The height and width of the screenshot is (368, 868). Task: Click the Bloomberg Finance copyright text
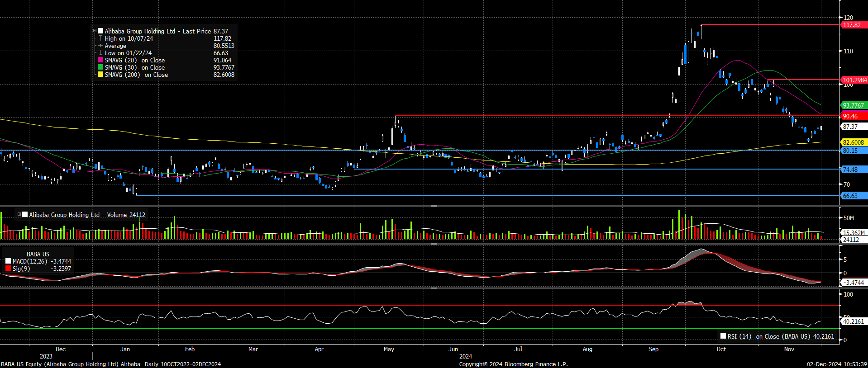coord(513,364)
